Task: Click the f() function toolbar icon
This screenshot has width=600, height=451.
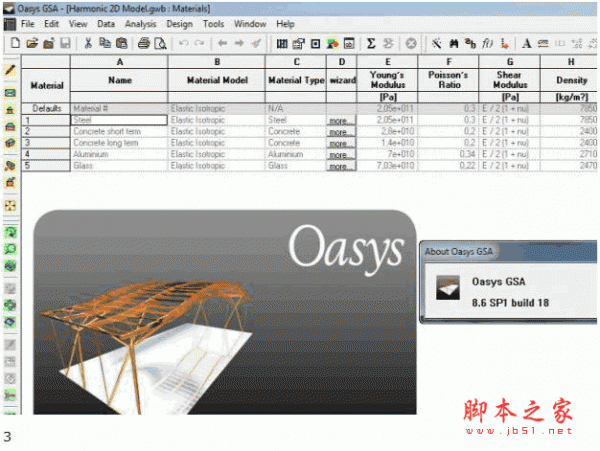Action: (487, 44)
